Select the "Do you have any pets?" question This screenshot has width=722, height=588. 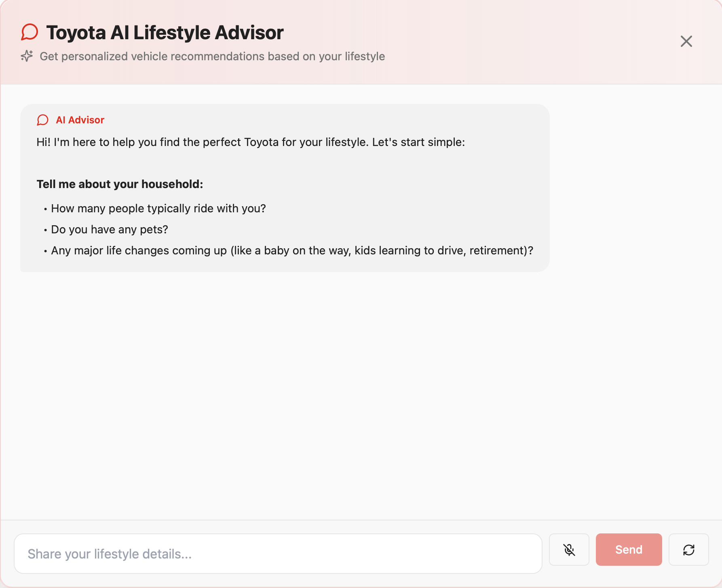[110, 229]
